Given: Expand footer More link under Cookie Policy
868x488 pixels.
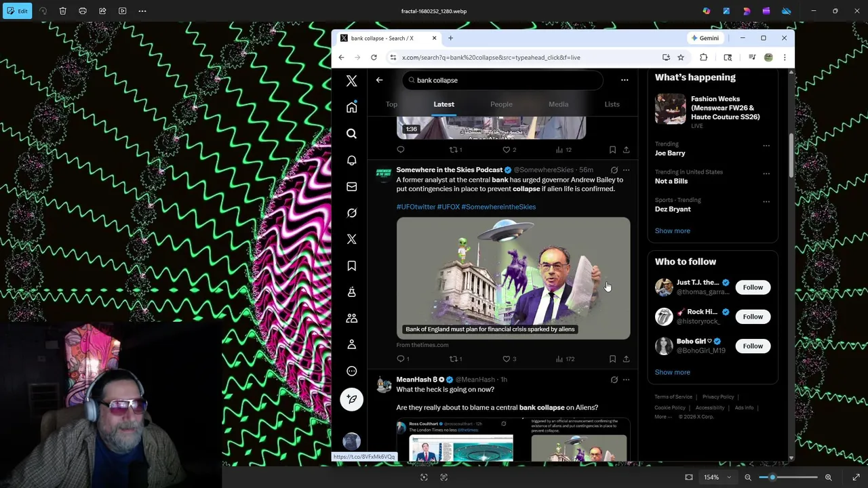Looking at the screenshot, I should (663, 417).
